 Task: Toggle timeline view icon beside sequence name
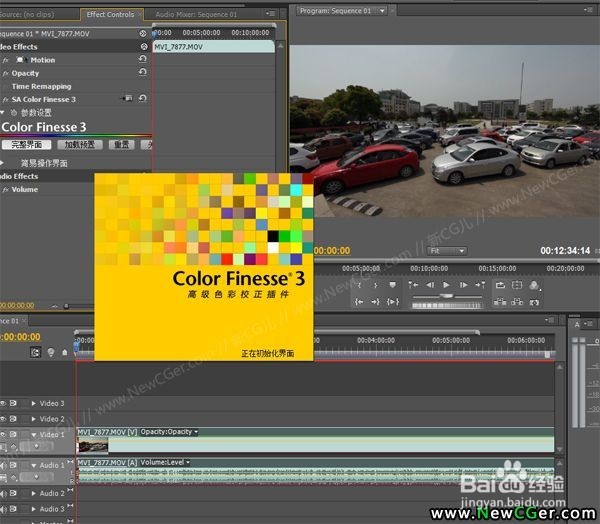pyautogui.click(x=143, y=34)
